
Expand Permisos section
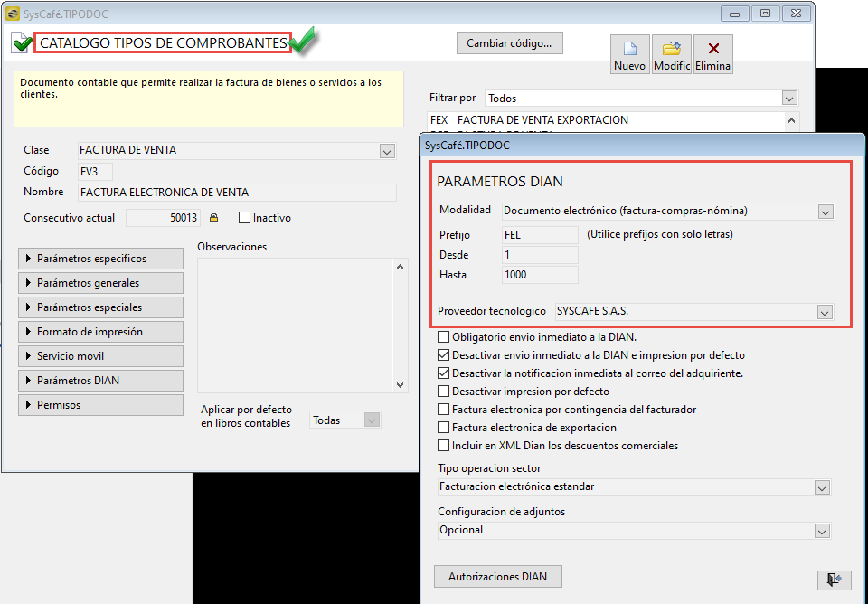(100, 405)
